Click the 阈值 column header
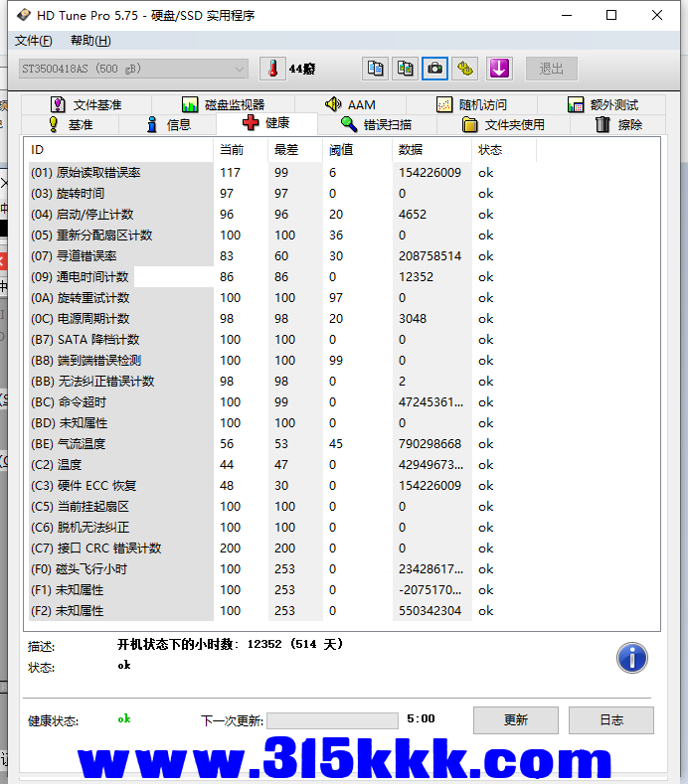Screen dimensions: 688x784 point(341,150)
